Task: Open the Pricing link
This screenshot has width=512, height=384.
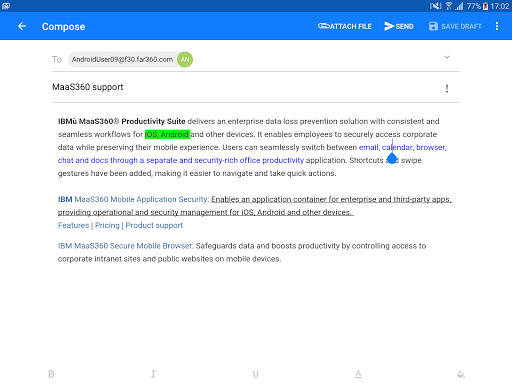Action: [x=107, y=225]
